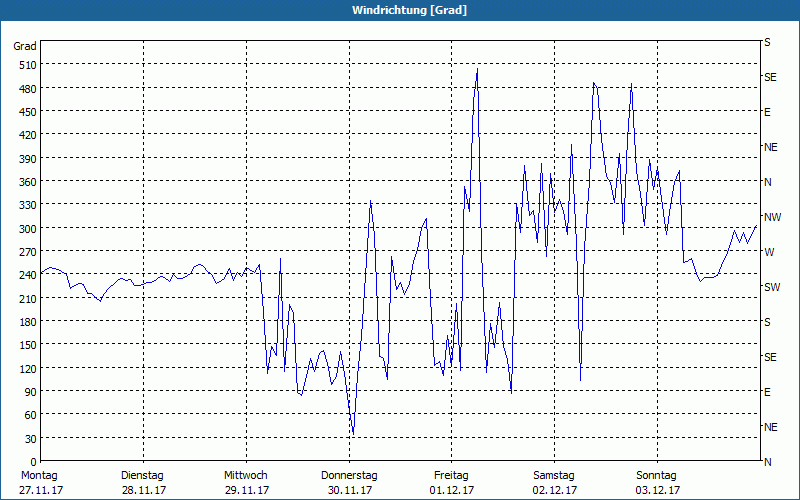Image resolution: width=800 pixels, height=500 pixels.
Task: Click the N compass label at 360 level
Action: click(x=768, y=182)
